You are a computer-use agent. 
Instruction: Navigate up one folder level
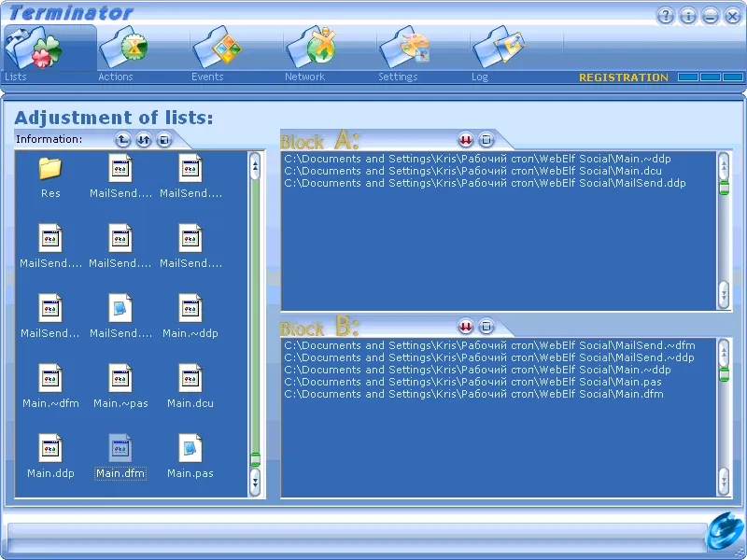point(122,139)
